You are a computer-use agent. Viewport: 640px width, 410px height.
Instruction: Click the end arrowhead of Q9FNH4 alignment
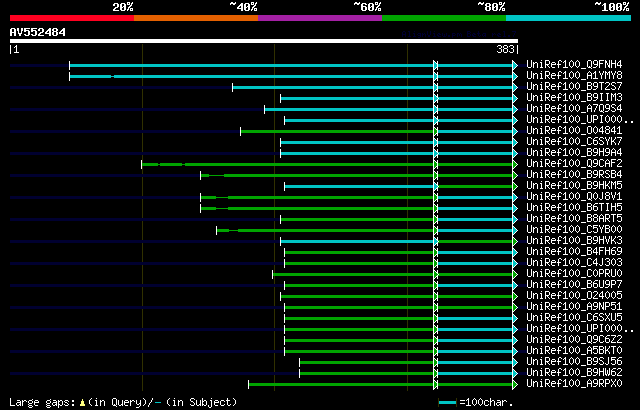[x=515, y=65]
